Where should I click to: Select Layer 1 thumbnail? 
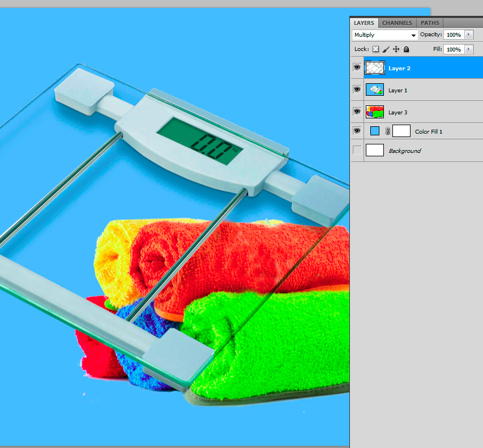click(x=375, y=89)
